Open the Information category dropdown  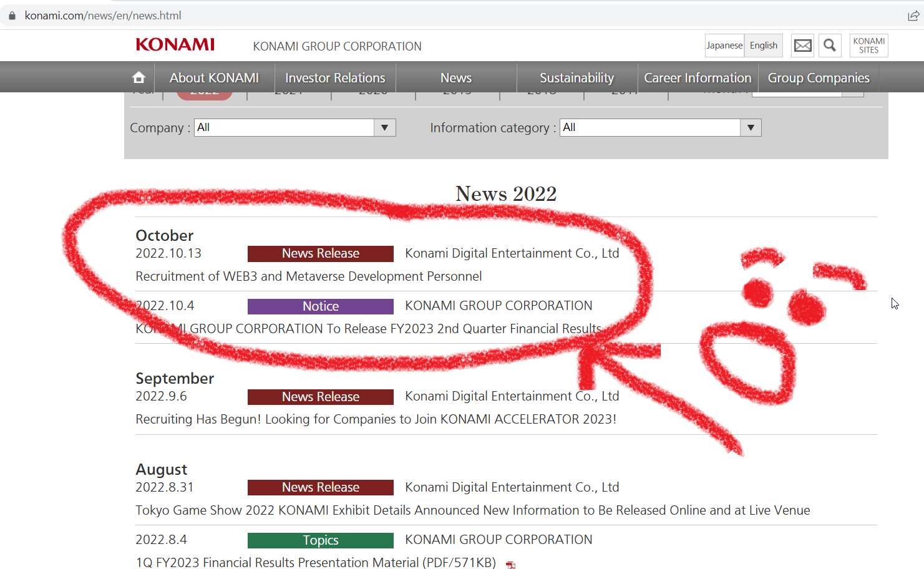coord(661,127)
